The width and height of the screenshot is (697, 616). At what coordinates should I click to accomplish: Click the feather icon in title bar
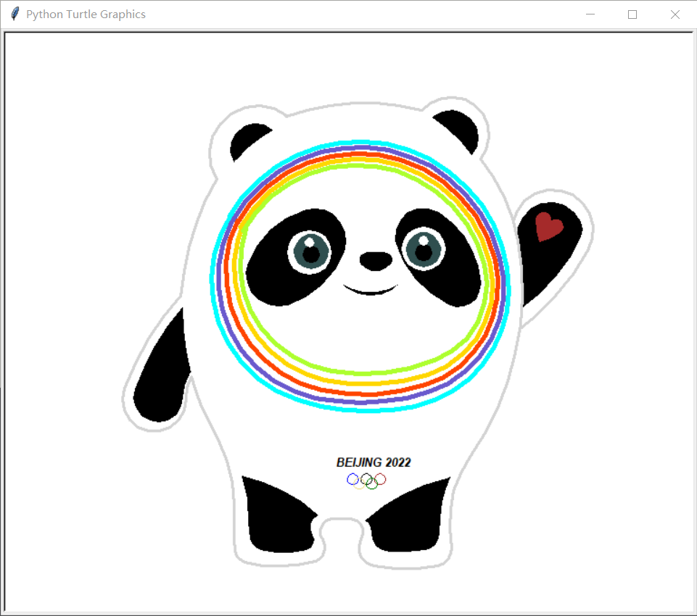(15, 14)
